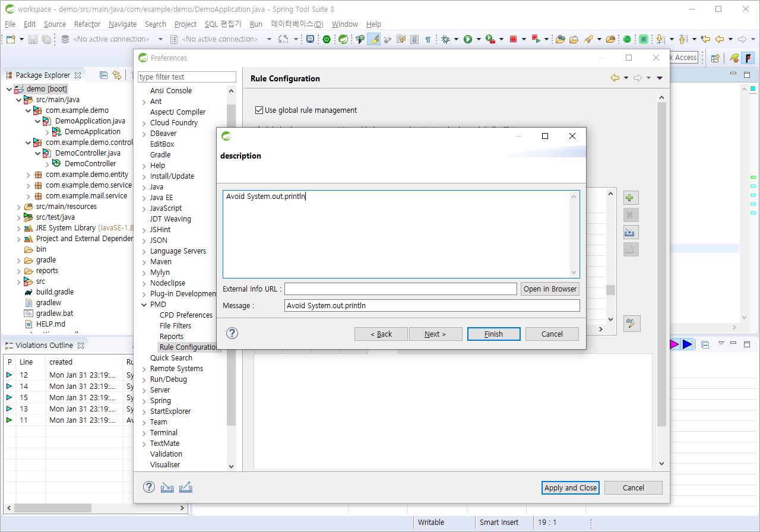The image size is (760, 532).
Task: Open Preferences dialog help icon
Action: [x=149, y=487]
